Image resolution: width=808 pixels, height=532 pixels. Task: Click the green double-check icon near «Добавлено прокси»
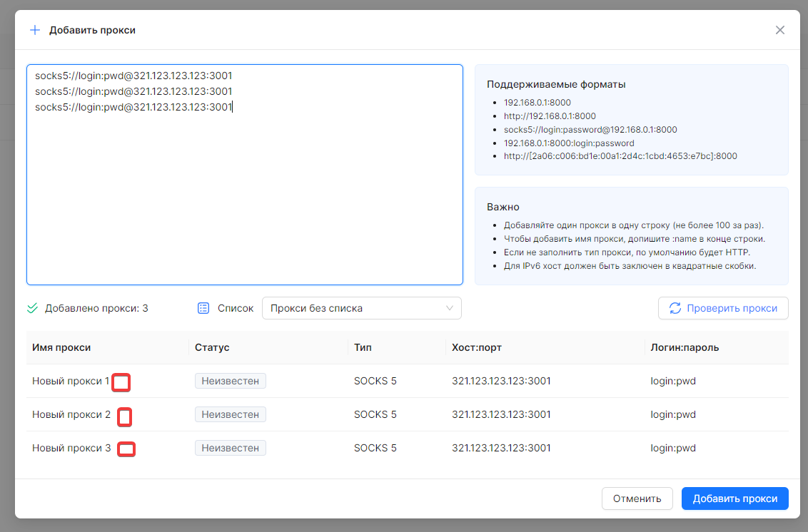point(32,308)
